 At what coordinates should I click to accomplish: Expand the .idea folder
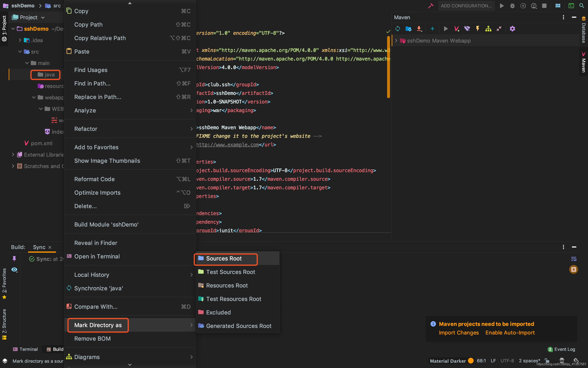click(x=20, y=40)
